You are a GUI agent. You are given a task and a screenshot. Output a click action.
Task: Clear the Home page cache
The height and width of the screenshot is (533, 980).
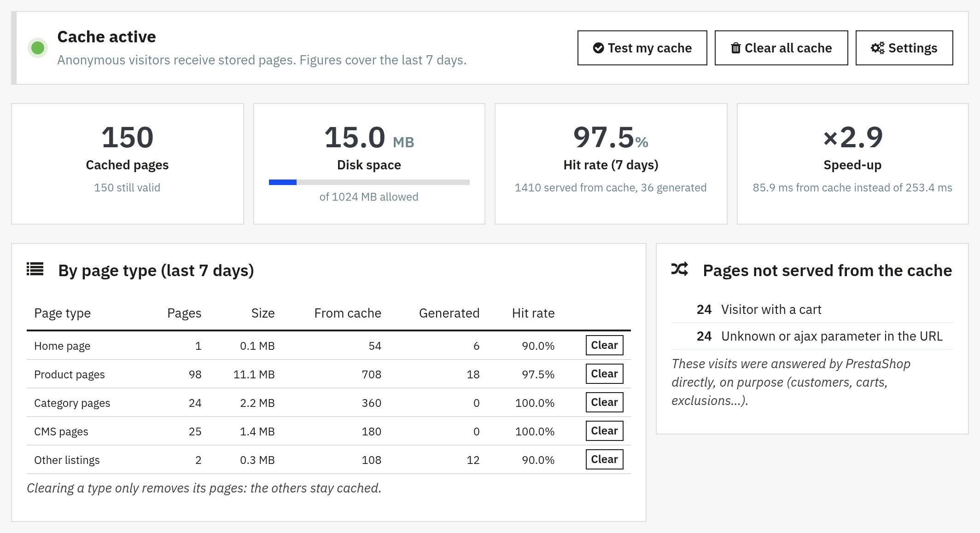click(604, 345)
